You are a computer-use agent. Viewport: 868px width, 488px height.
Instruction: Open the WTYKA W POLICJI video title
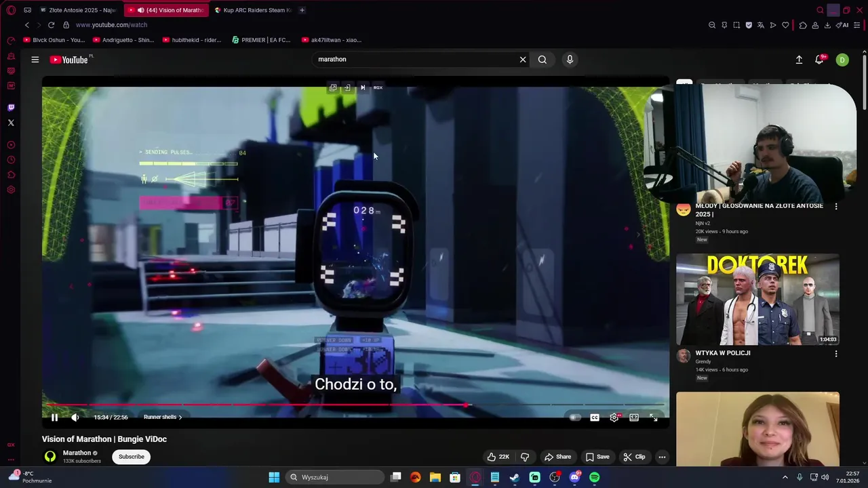click(x=723, y=353)
